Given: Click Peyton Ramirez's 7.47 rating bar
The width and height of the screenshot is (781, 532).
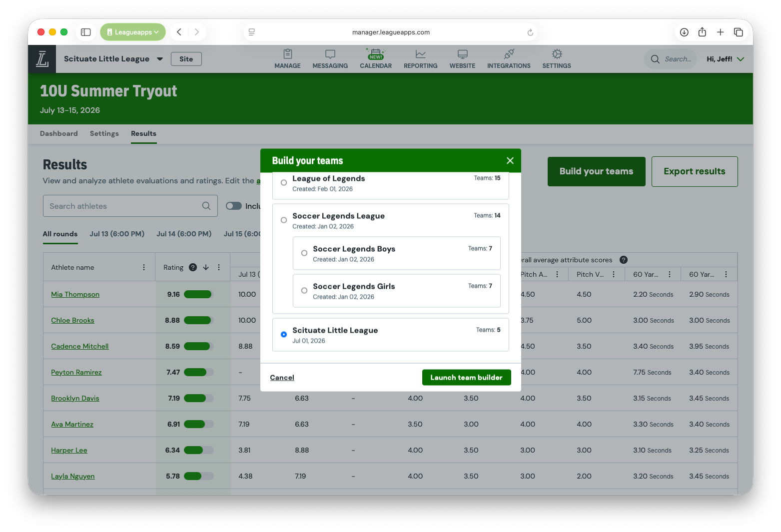Looking at the screenshot, I should [x=199, y=372].
